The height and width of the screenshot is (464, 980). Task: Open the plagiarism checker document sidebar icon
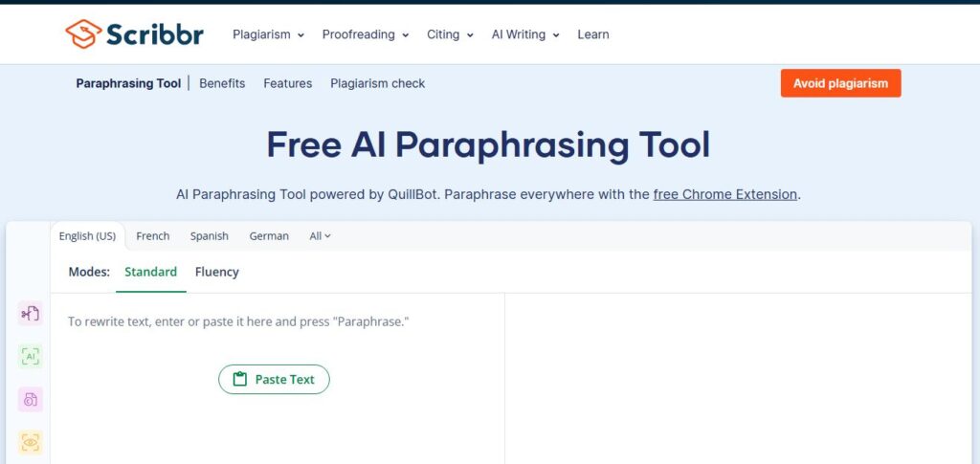(30, 400)
